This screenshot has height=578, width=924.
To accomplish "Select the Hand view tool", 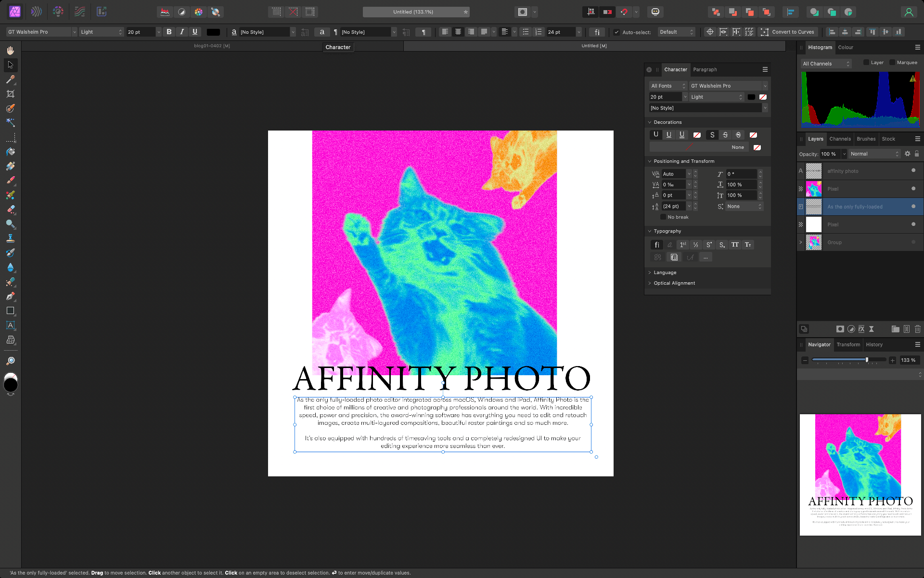I will point(10,51).
